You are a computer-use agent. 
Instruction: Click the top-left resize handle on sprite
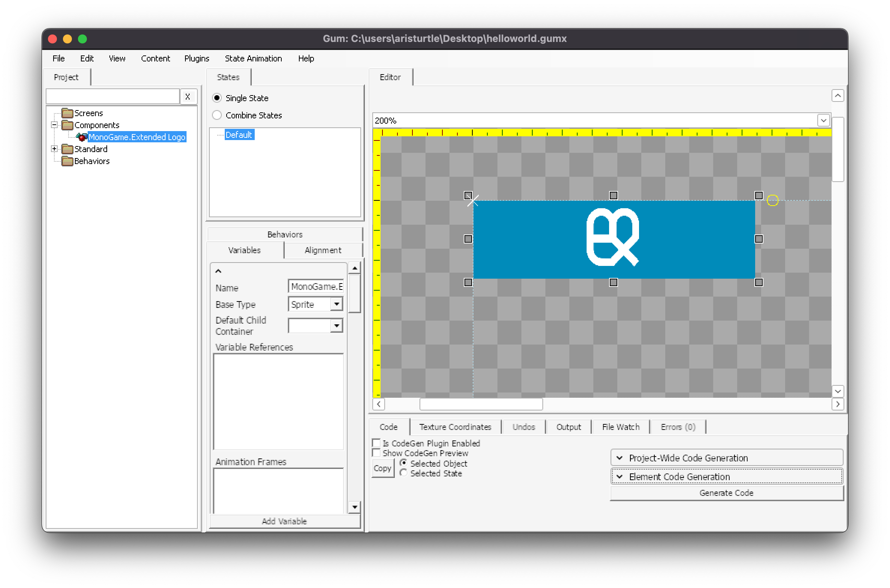(468, 196)
